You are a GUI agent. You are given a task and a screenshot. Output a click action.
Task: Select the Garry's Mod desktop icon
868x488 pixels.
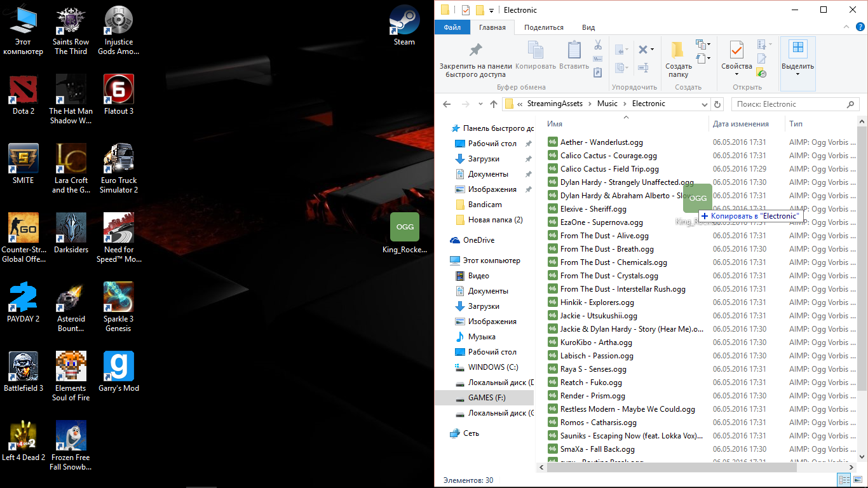click(x=119, y=372)
